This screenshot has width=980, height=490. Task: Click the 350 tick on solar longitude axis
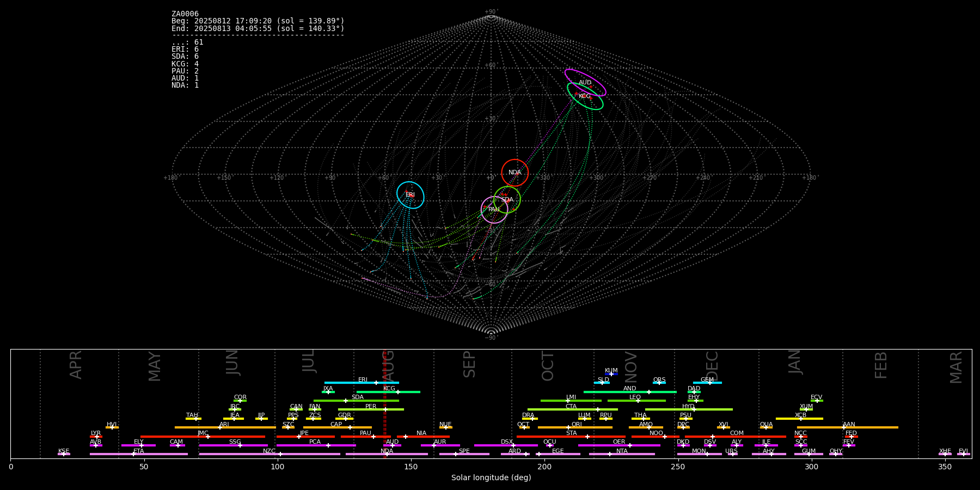coord(945,467)
